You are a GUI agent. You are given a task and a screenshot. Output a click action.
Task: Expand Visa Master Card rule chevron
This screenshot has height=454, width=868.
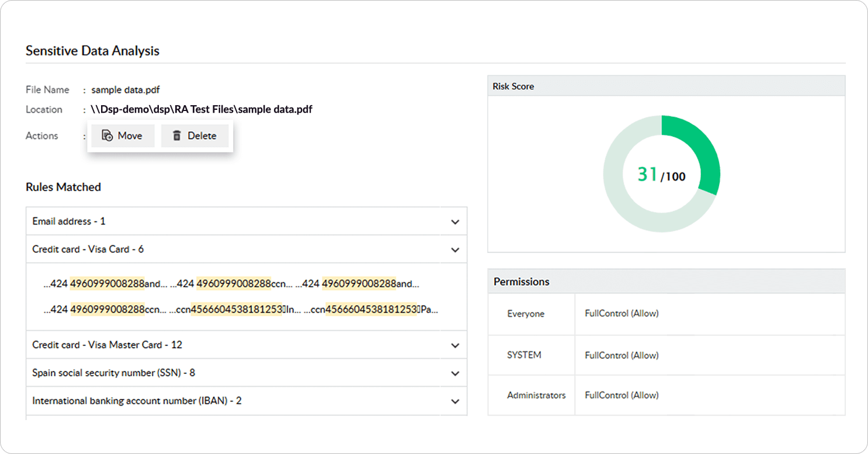(x=455, y=345)
